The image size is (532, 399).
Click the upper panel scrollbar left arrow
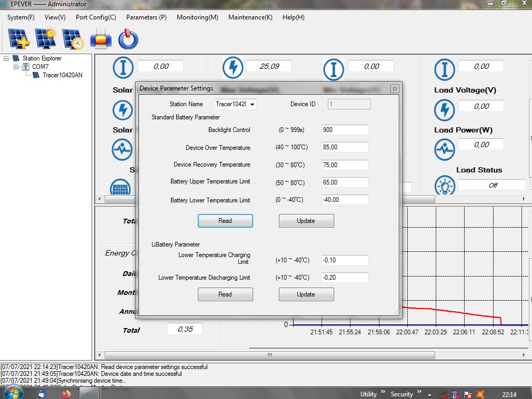(99, 199)
